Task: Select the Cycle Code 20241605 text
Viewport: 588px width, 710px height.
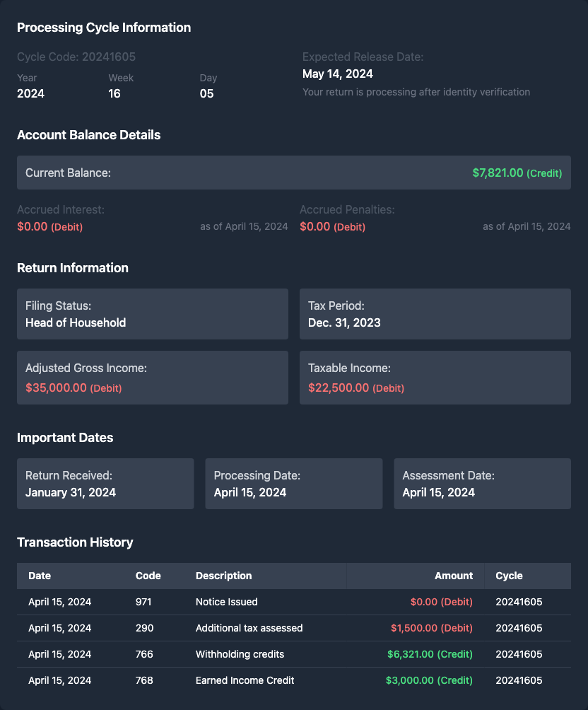Action: click(x=76, y=57)
